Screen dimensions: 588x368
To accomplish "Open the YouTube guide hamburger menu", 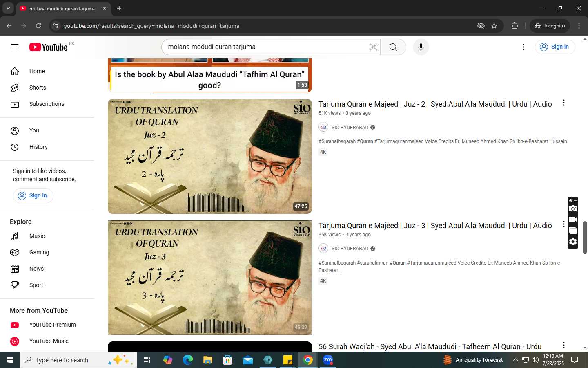I will [x=15, y=47].
